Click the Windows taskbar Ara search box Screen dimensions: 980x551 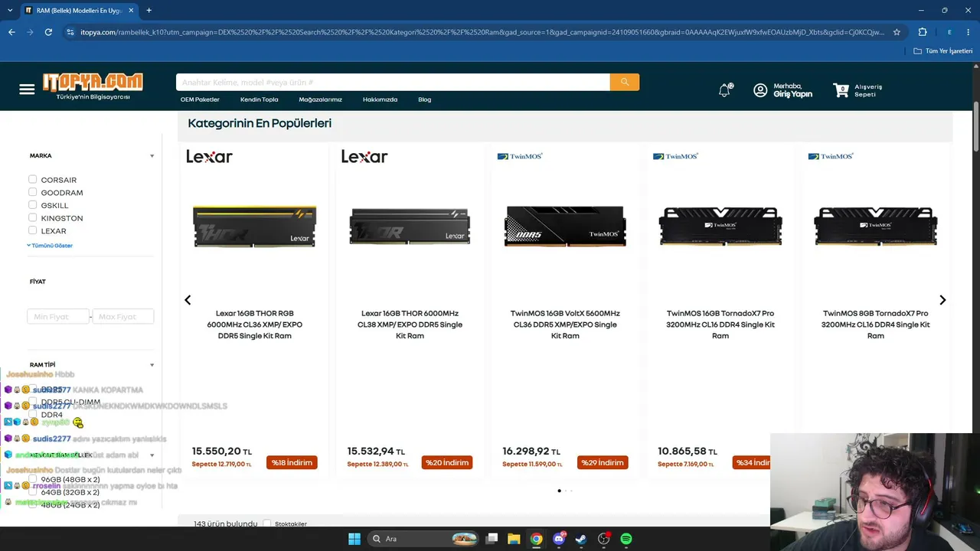click(423, 539)
